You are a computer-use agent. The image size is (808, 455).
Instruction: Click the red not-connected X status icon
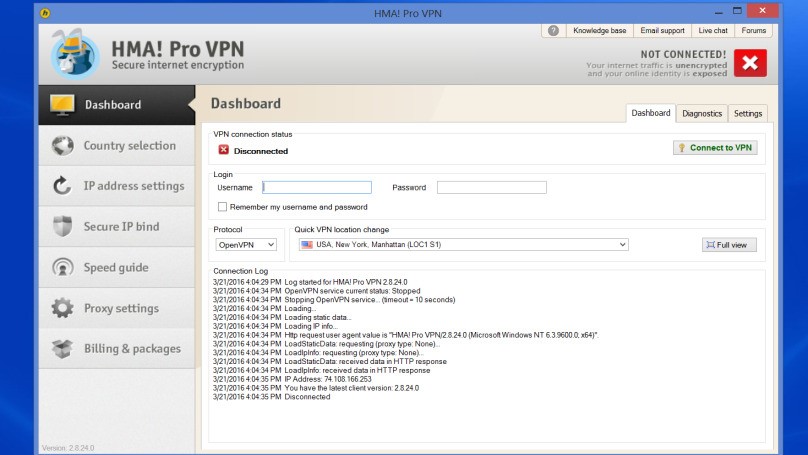749,62
